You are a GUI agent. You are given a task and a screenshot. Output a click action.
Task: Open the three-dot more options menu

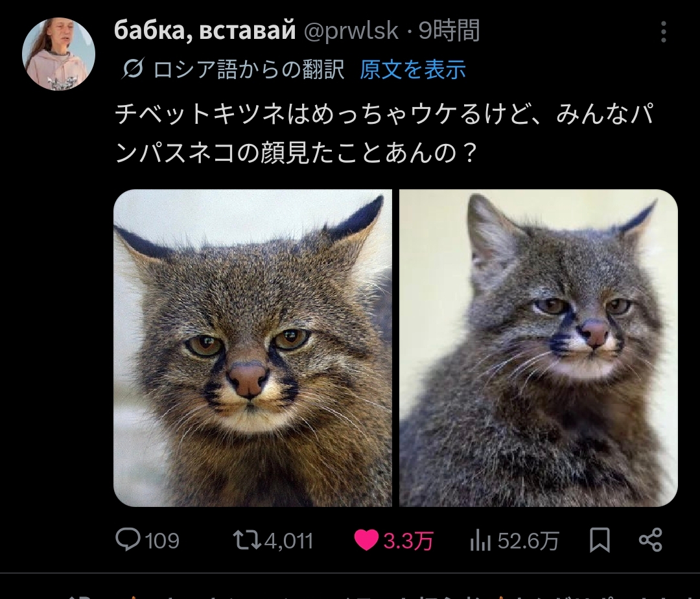pos(663,31)
